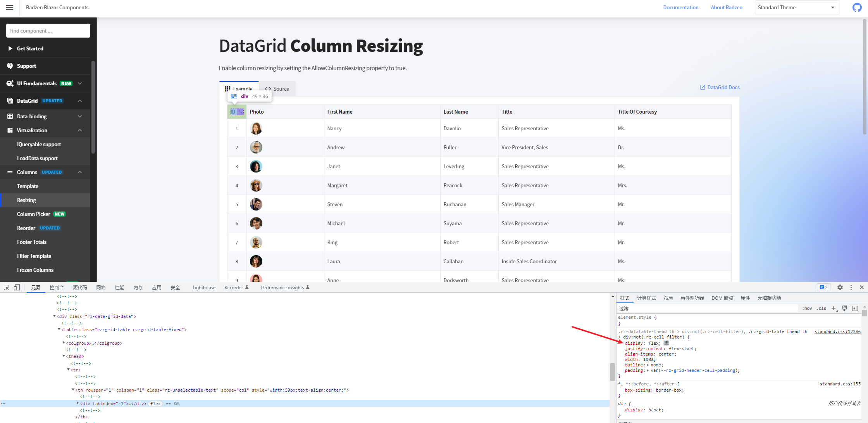Viewport: 868px width, 423px height.
Task: Collapse the Columns sidebar section
Action: point(80,172)
